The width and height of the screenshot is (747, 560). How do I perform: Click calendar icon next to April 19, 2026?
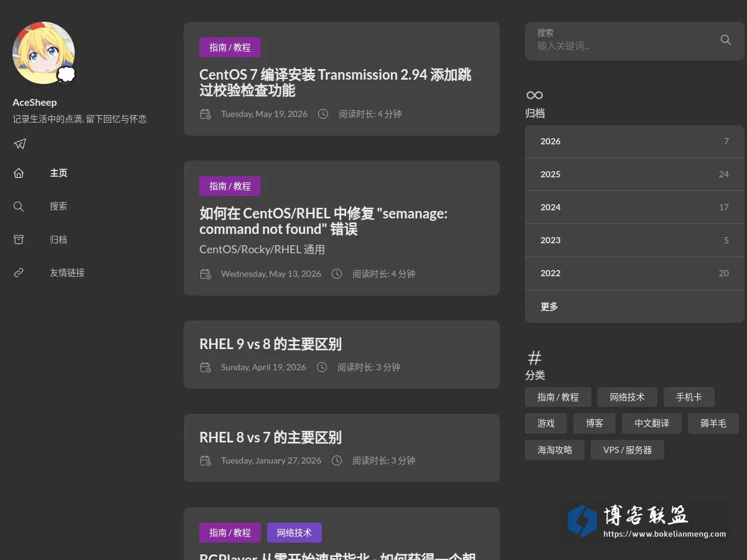(205, 367)
